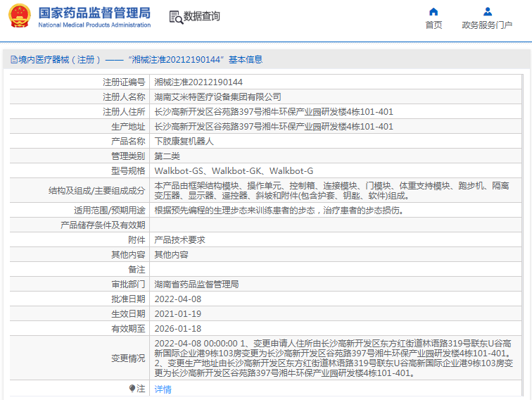Click the 产品名称 row label
Image resolution: width=532 pixels, height=400 pixels.
[x=128, y=142]
